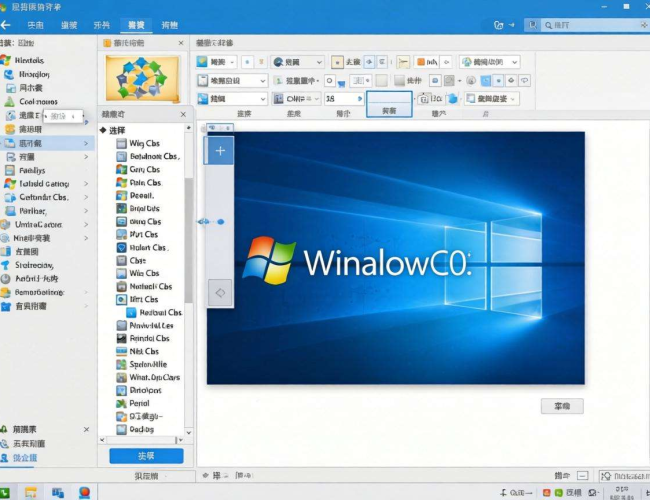Open Famliys in the left sidebar

click(32, 170)
